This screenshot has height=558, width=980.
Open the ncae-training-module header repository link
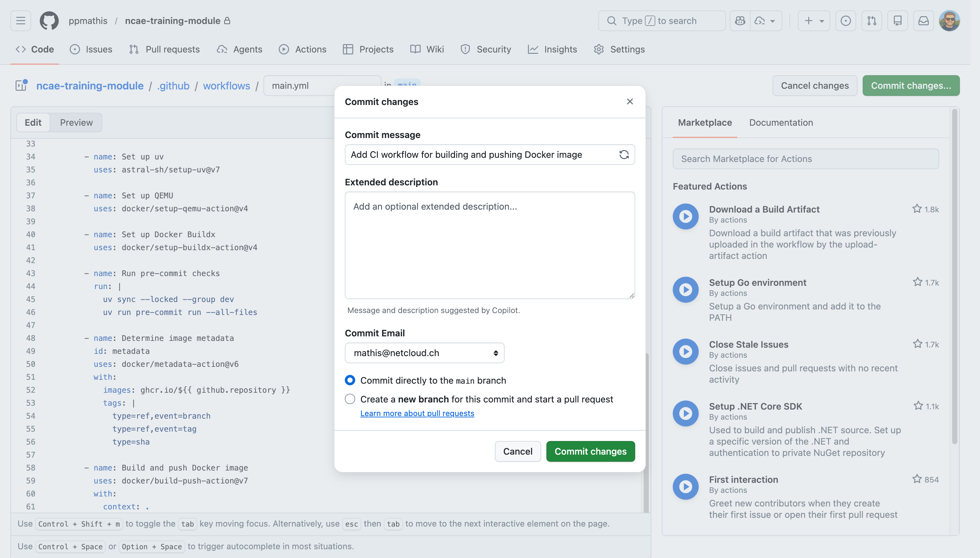tap(172, 21)
